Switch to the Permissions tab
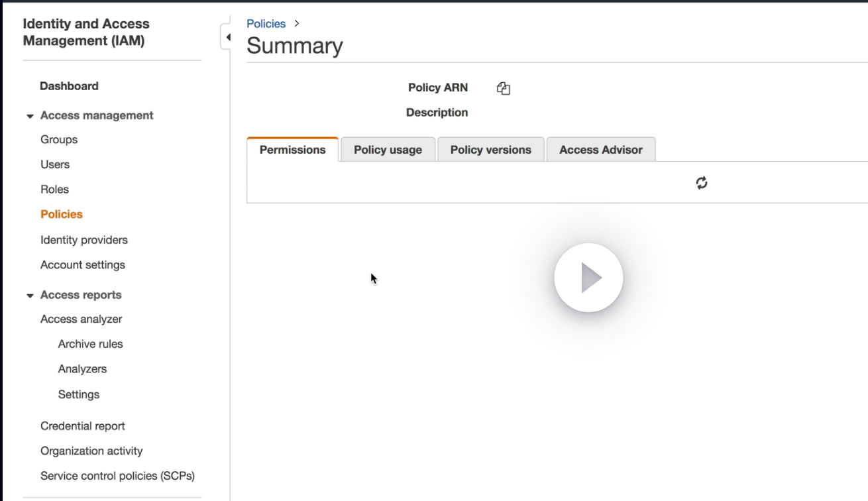 click(x=292, y=150)
